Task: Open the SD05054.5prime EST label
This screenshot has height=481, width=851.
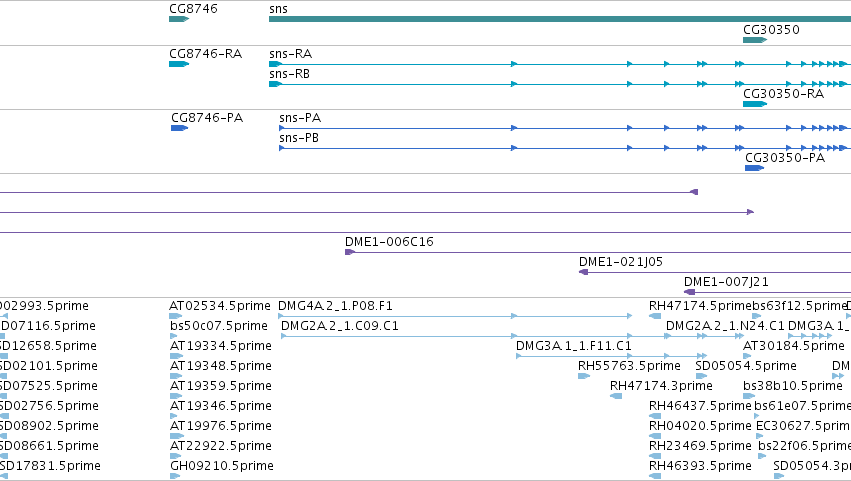Action: 746,366
